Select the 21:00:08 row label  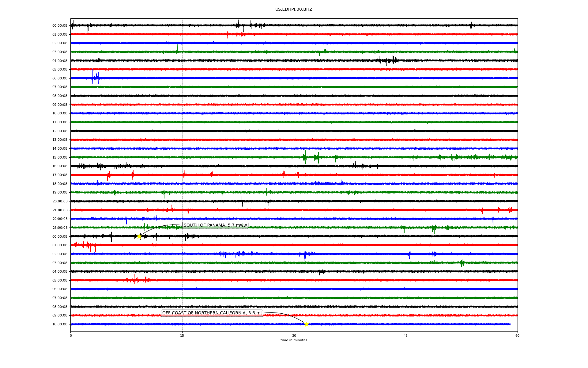60,210
